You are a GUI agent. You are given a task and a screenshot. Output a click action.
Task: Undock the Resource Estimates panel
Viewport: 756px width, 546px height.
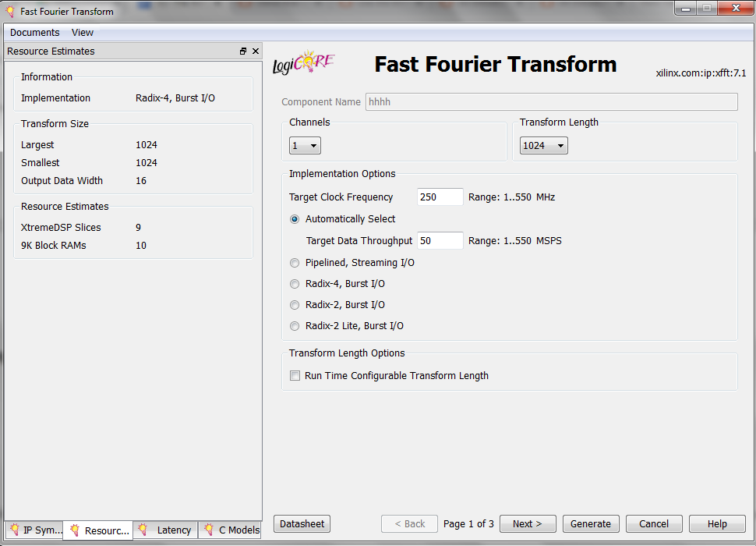pos(243,51)
